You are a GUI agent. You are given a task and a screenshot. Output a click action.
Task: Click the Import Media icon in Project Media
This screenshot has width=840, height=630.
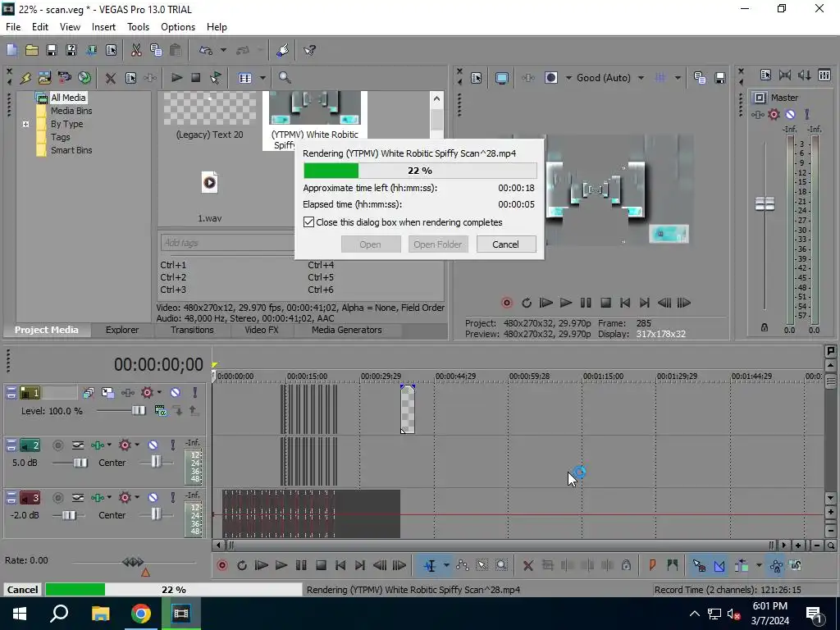click(44, 78)
